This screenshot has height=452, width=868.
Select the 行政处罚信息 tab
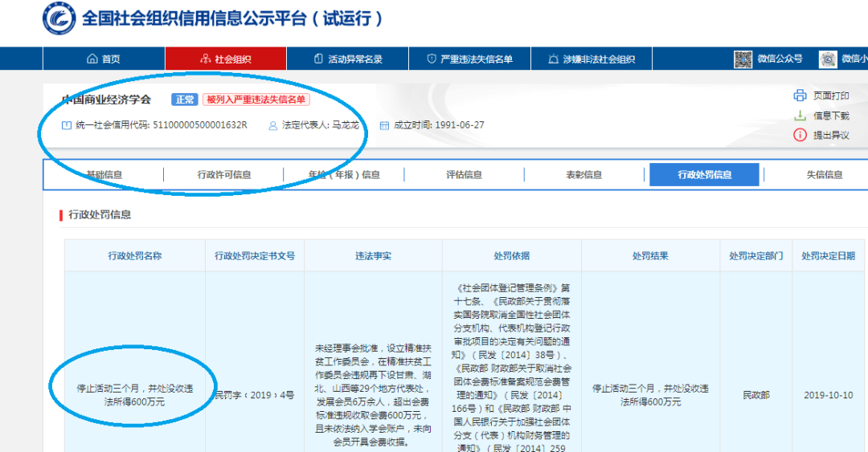click(704, 175)
